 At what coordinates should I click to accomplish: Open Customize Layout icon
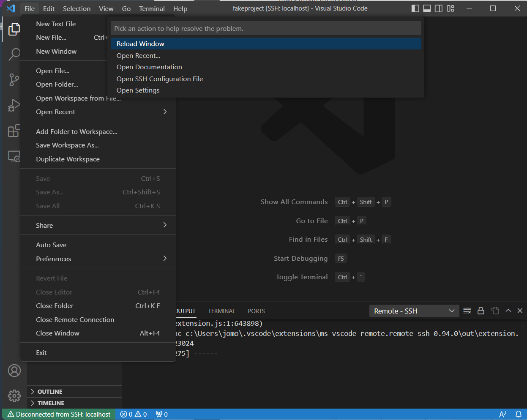(x=451, y=8)
